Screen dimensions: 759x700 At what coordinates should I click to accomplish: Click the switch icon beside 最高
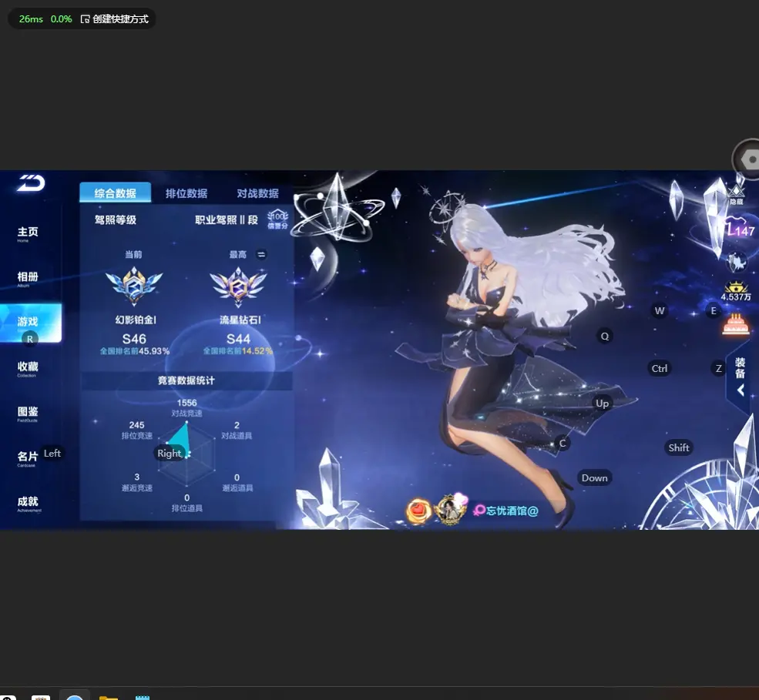261,254
